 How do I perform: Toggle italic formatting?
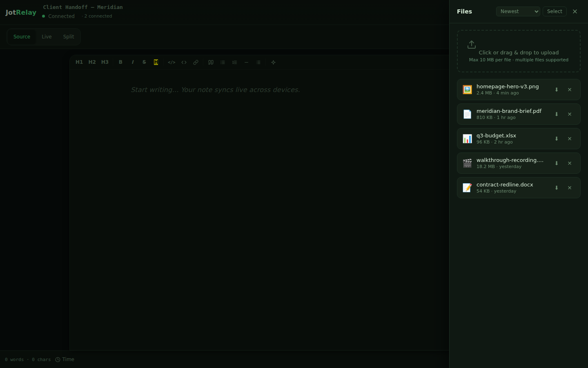(132, 62)
